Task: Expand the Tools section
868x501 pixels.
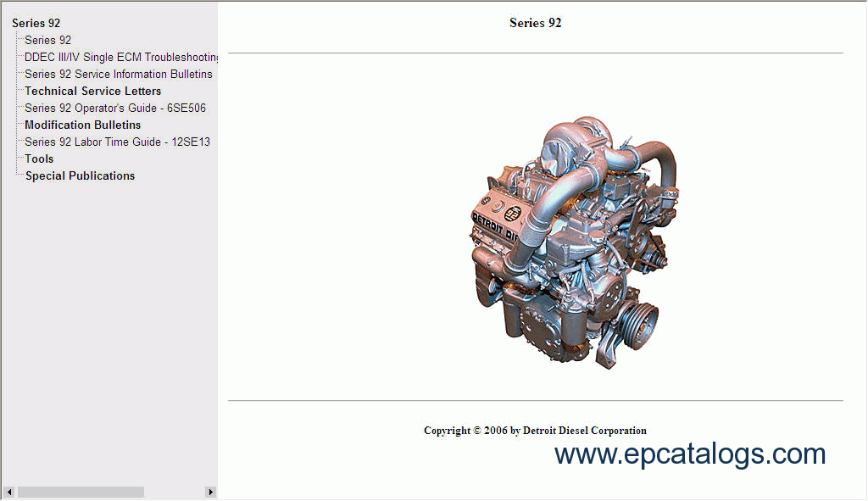Action: tap(39, 159)
